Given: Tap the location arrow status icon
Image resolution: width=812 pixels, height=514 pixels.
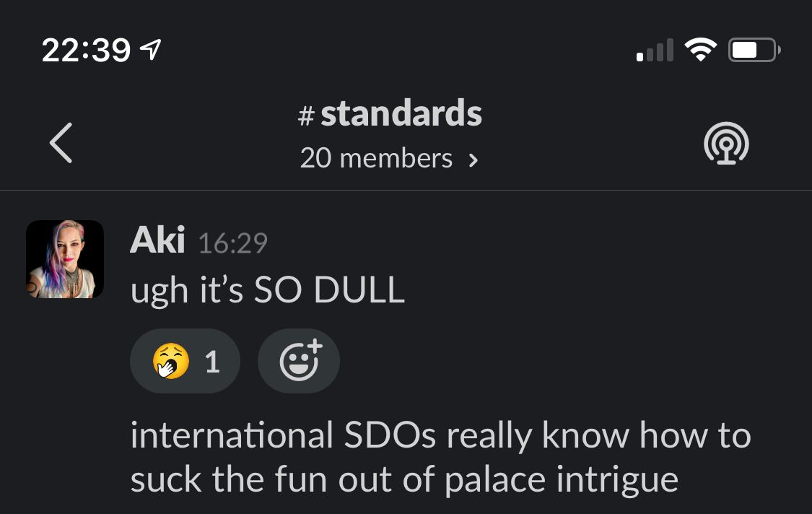Looking at the screenshot, I should pyautogui.click(x=151, y=50).
